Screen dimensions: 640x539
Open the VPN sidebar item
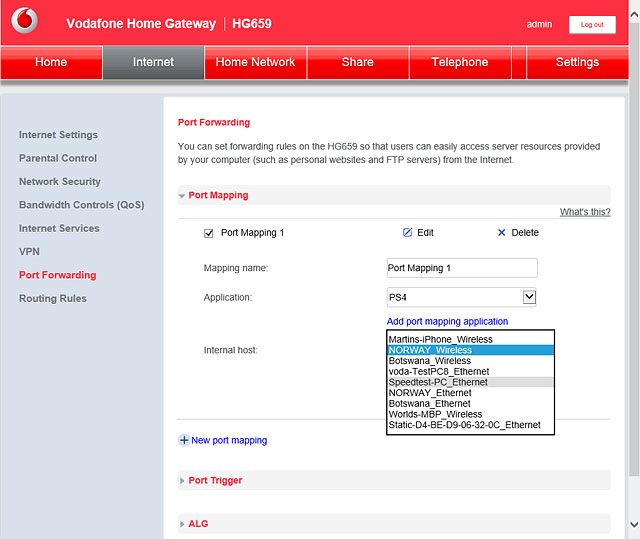29,251
